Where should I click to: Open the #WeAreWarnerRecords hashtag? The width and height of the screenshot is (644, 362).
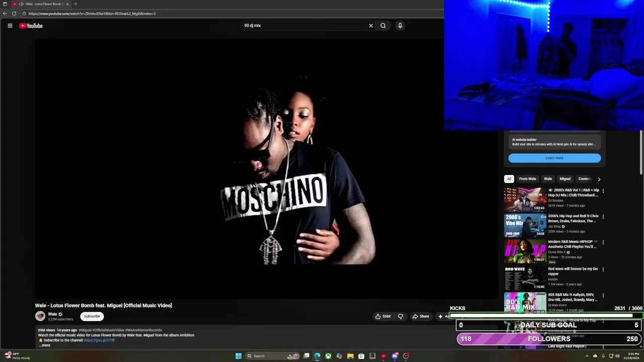[143, 330]
